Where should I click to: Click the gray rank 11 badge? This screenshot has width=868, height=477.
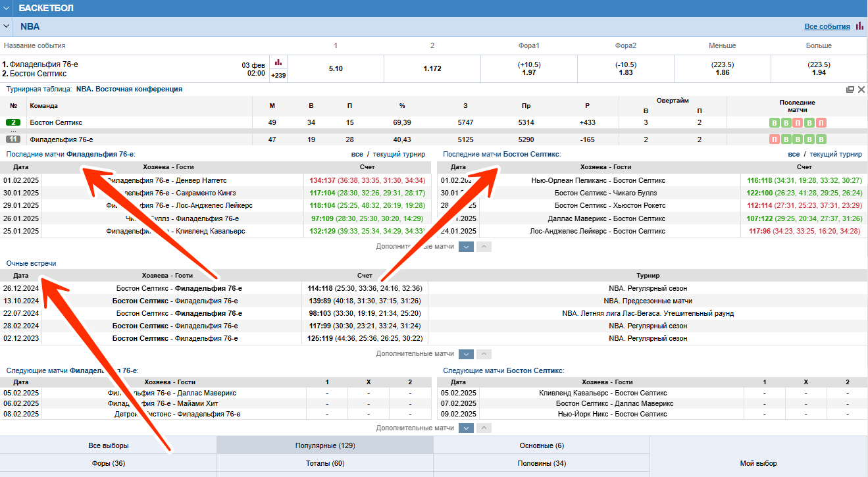[13, 139]
